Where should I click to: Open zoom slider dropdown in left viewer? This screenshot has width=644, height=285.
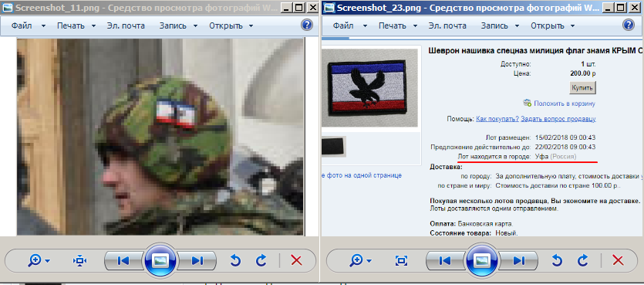tap(39, 261)
